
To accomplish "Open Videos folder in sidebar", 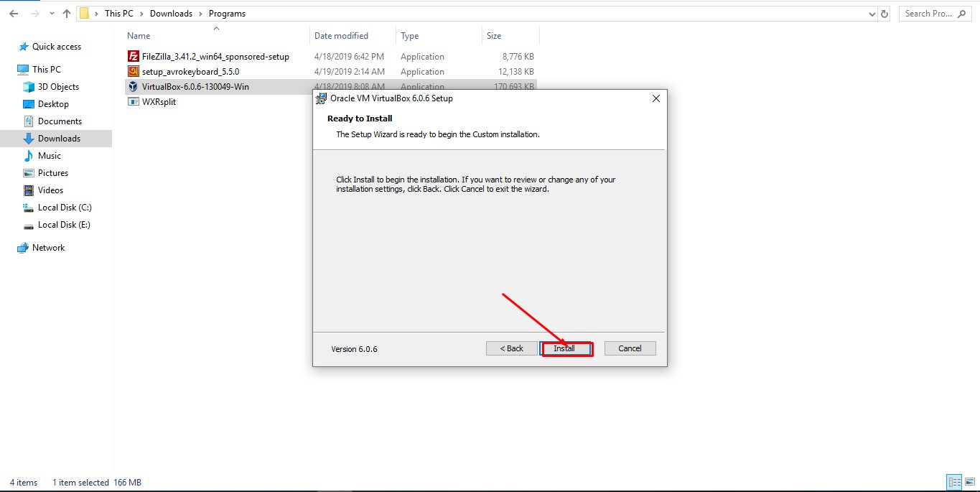I will click(50, 190).
